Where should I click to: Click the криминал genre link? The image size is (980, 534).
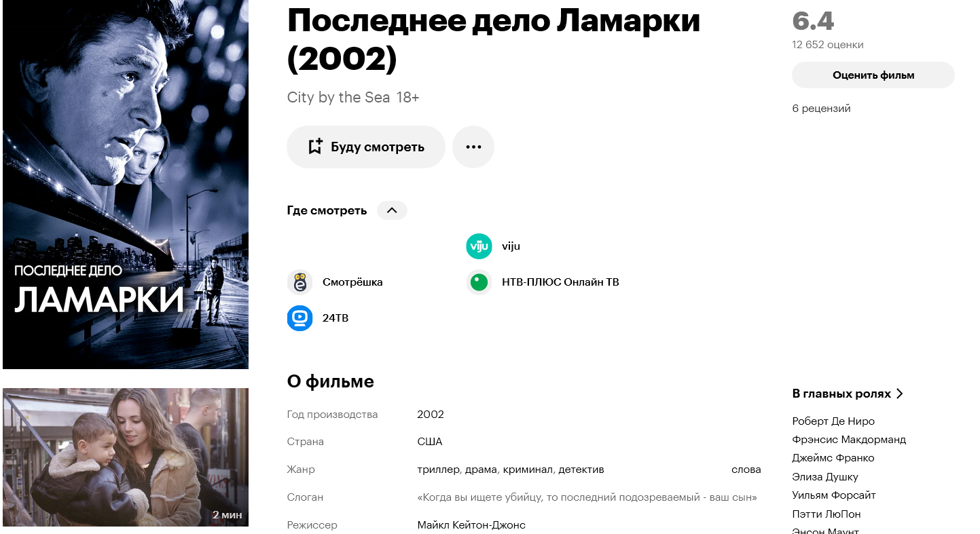(527, 470)
